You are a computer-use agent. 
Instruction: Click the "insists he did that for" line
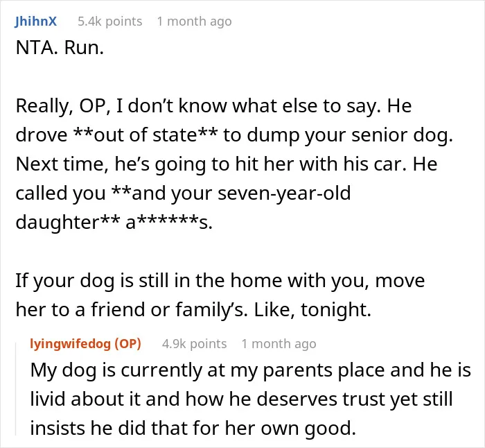(x=193, y=428)
